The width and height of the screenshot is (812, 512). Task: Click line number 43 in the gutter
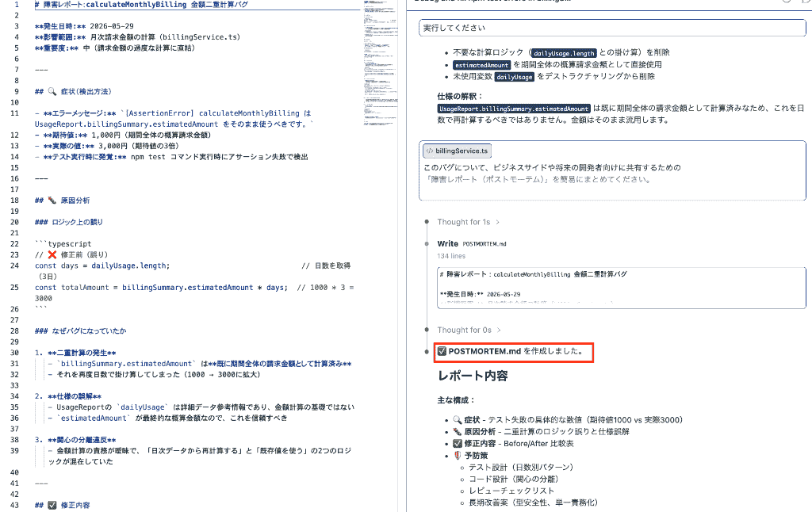click(x=14, y=506)
